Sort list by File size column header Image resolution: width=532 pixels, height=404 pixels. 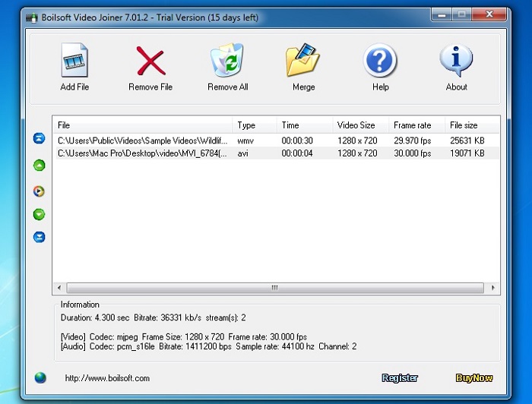[x=464, y=125]
